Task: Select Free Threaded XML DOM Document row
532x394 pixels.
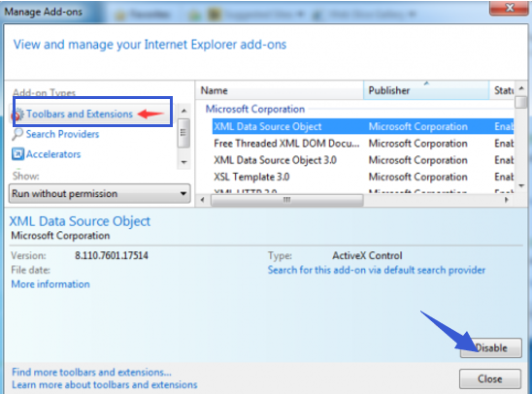Action: coord(363,144)
